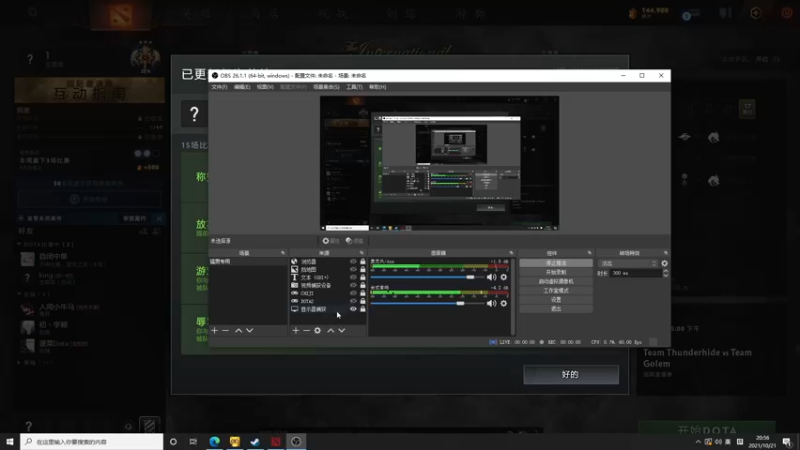Open Microsoft Edge from the taskbar
The image size is (800, 450).
pos(214,441)
